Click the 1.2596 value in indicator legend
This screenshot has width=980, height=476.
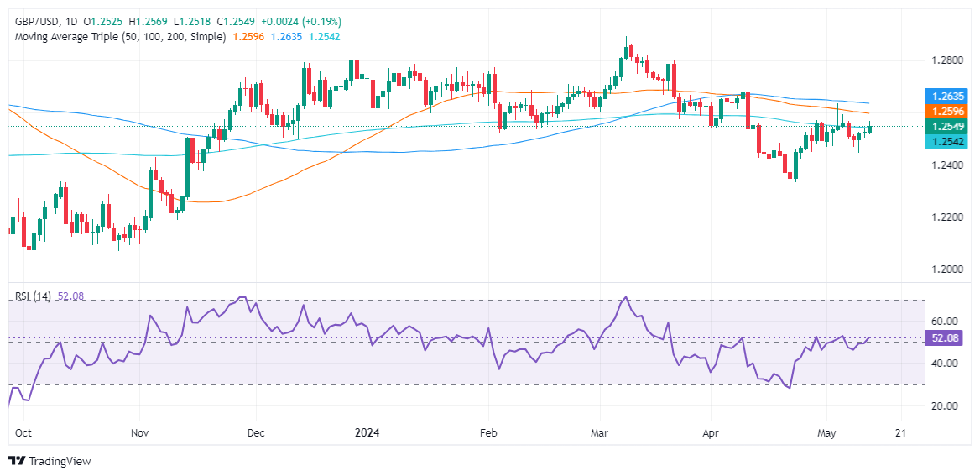click(248, 37)
